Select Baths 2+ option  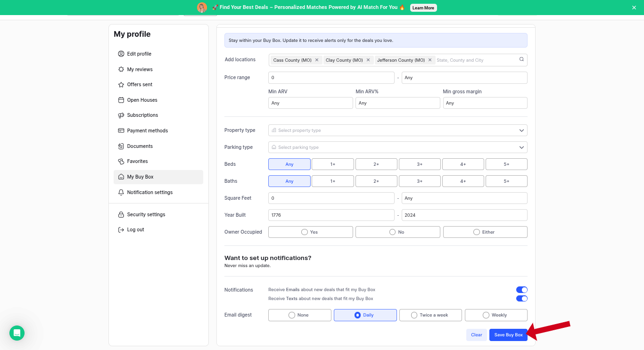pos(376,181)
